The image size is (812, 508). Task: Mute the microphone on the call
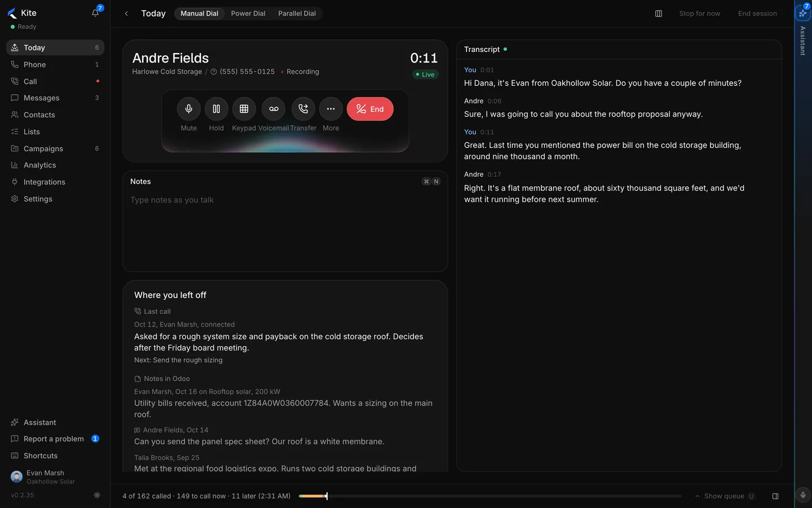(x=189, y=109)
